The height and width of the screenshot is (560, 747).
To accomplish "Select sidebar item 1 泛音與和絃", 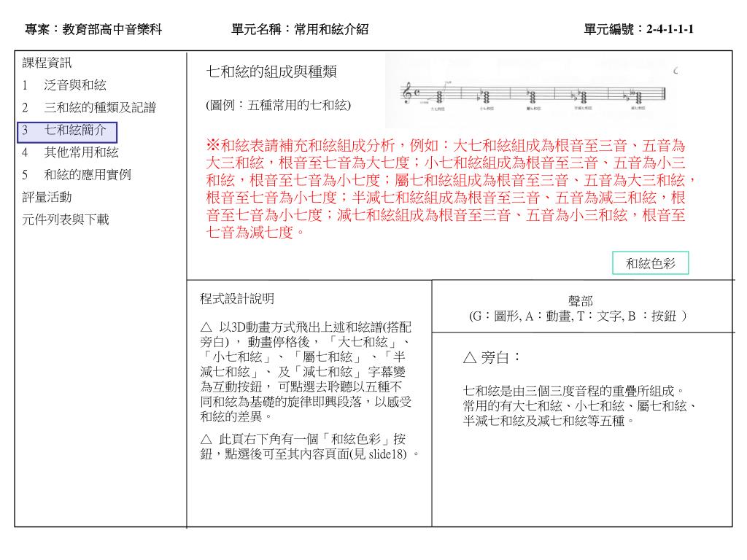I will click(x=64, y=85).
